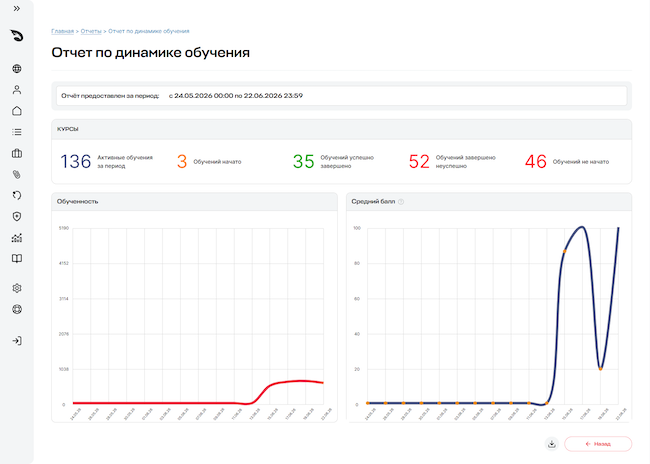
Task: Select the home icon in sidebar
Action: pos(17,111)
